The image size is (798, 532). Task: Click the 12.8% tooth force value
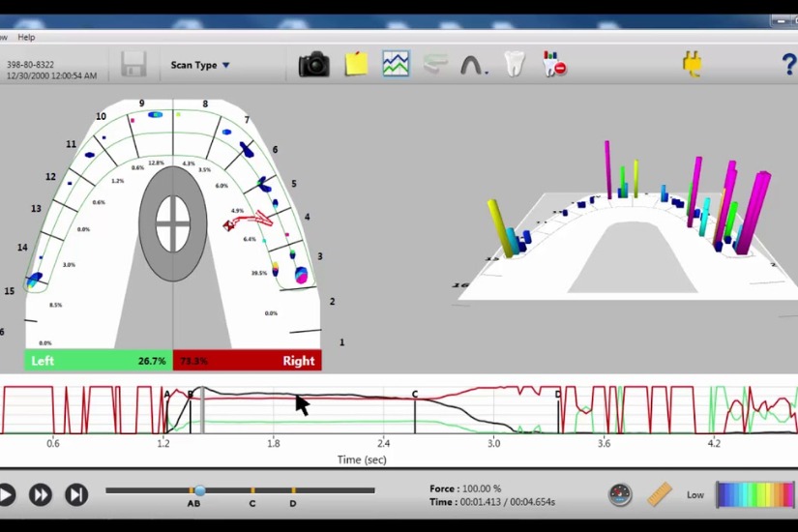point(157,163)
